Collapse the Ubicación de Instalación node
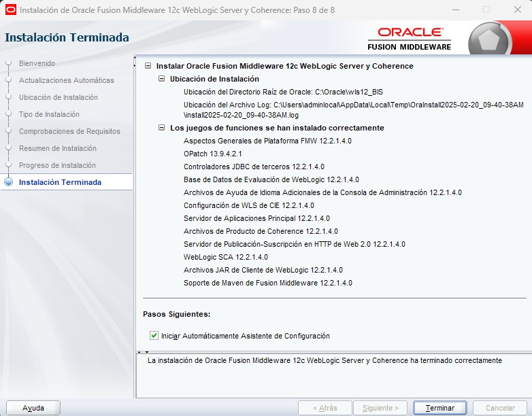 pos(162,79)
